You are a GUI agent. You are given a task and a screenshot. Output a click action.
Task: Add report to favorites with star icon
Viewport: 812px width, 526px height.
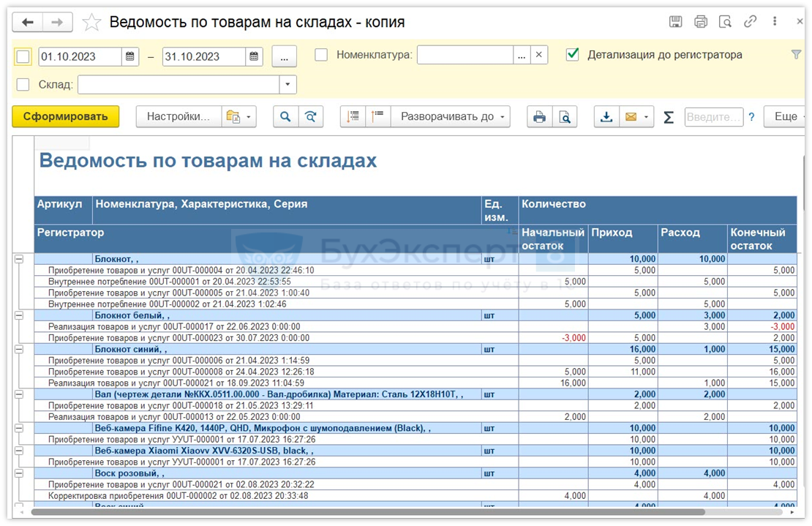[91, 23]
